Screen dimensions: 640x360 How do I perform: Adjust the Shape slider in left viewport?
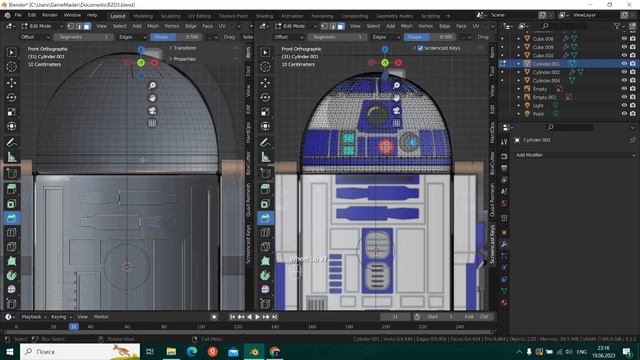click(x=176, y=37)
